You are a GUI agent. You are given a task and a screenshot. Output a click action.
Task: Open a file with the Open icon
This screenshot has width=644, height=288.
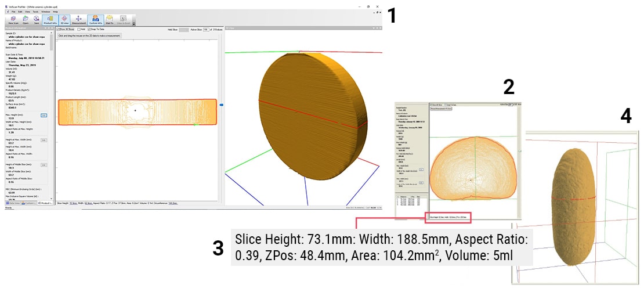[26, 20]
